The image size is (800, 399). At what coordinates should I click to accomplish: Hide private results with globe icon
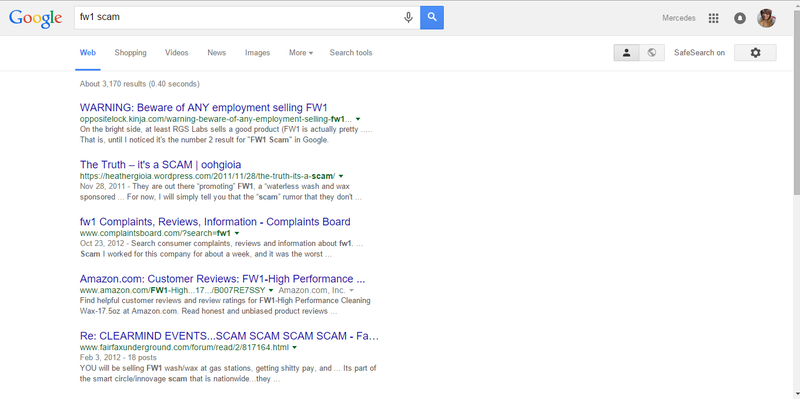(652, 53)
